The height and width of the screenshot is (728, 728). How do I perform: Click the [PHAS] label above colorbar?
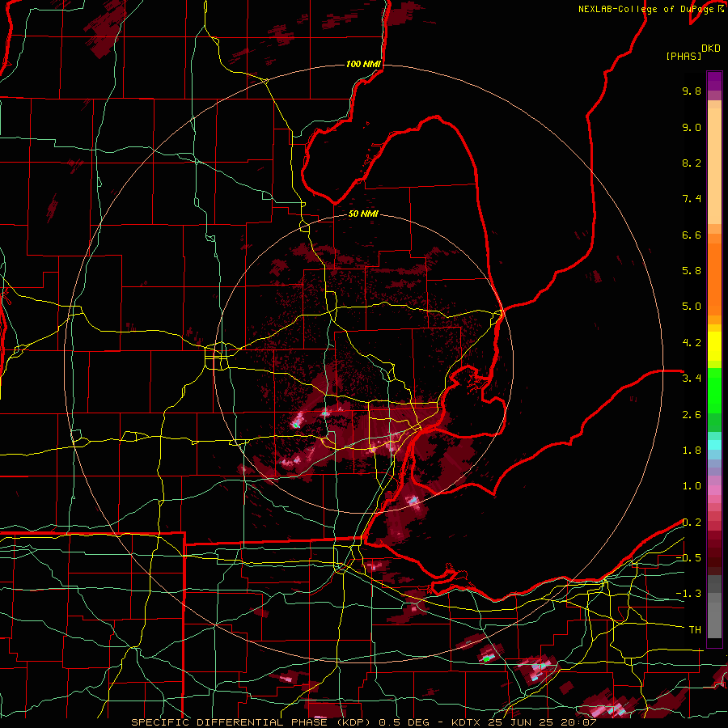[x=684, y=56]
